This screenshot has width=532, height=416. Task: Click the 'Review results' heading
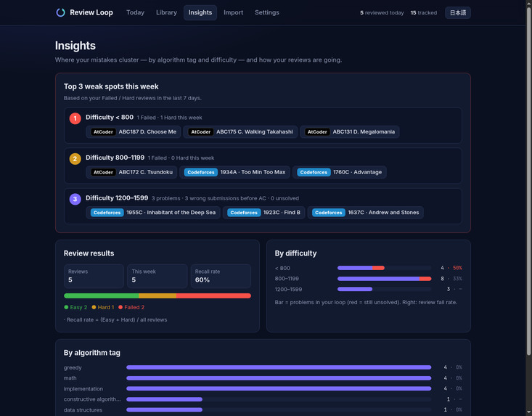pos(89,253)
